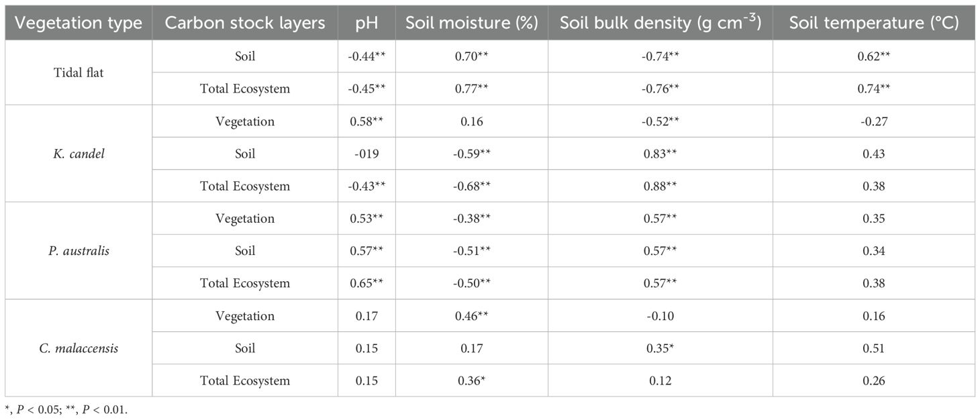
Task: Select the 0.35* bulk density cell
Action: (660, 348)
